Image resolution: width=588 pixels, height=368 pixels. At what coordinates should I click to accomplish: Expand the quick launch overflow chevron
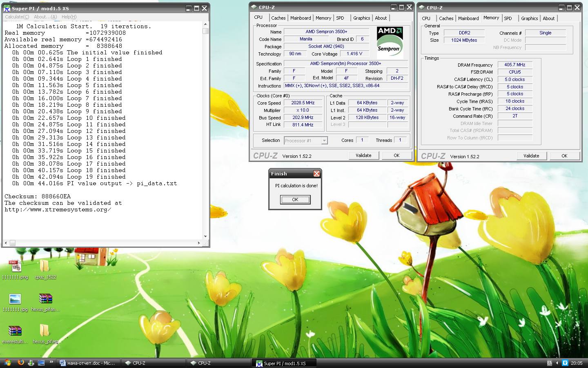click(x=51, y=362)
